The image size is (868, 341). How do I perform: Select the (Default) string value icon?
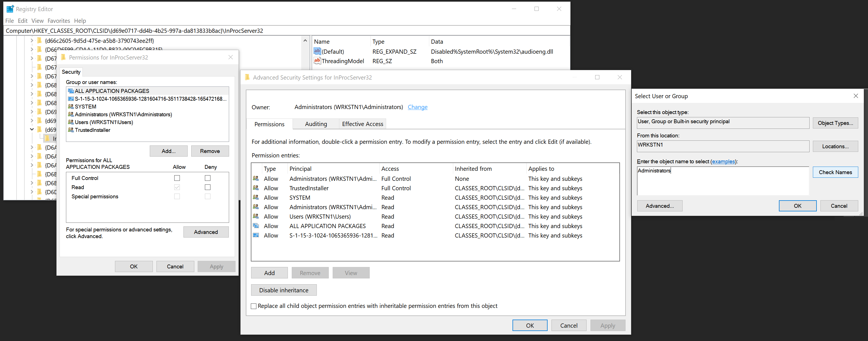(x=317, y=51)
